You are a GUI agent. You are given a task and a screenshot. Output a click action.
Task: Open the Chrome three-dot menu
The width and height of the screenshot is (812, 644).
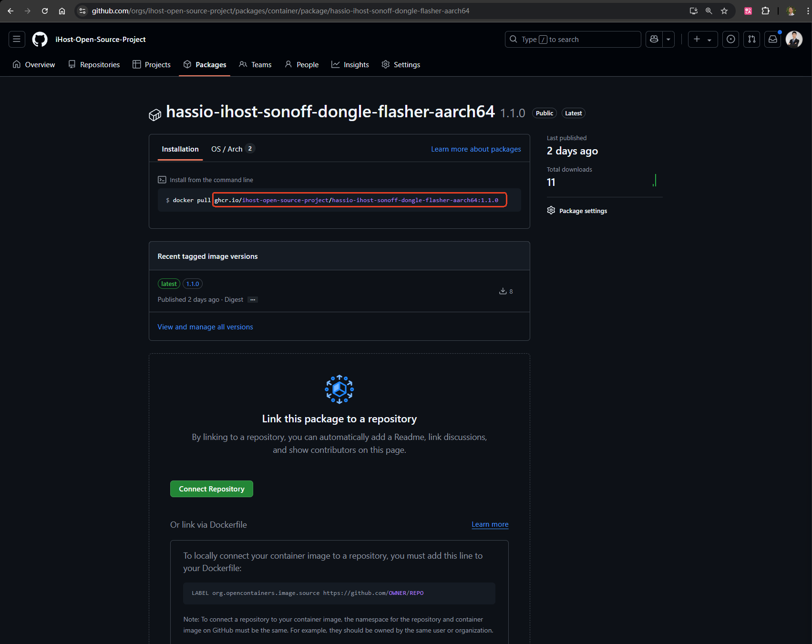pos(808,11)
